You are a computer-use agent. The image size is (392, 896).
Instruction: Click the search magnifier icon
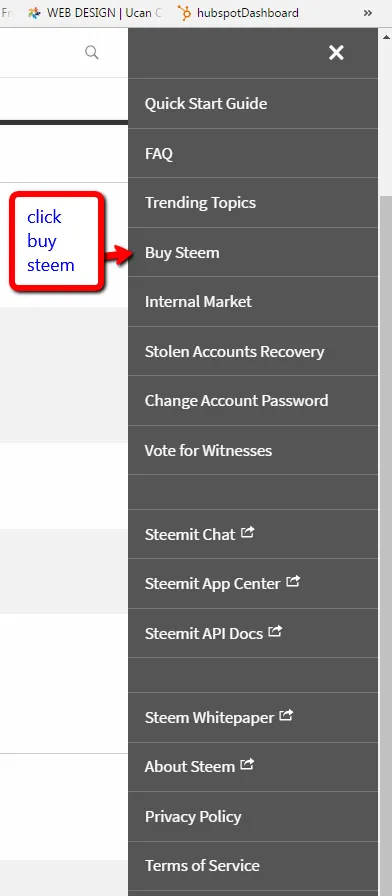click(x=91, y=53)
